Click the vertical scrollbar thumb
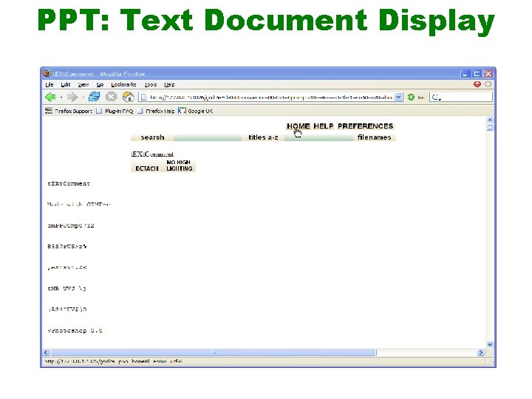532x399 pixels. (x=490, y=127)
